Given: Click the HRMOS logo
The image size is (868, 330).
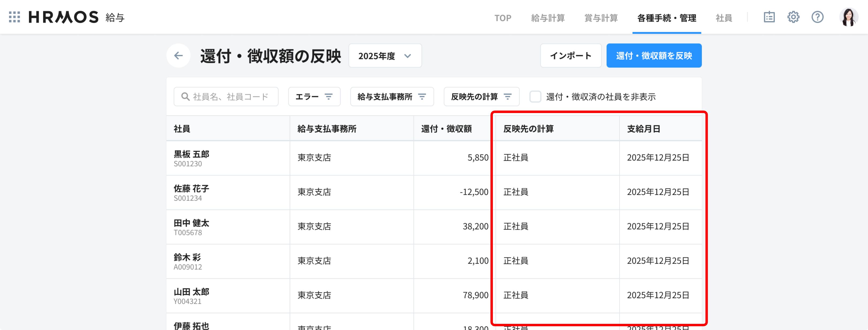Looking at the screenshot, I should (63, 17).
